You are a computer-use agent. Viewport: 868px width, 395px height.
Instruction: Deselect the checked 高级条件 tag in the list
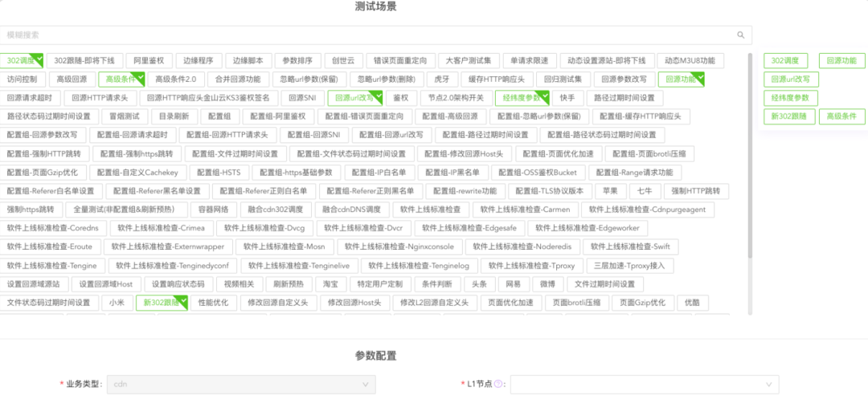point(122,79)
